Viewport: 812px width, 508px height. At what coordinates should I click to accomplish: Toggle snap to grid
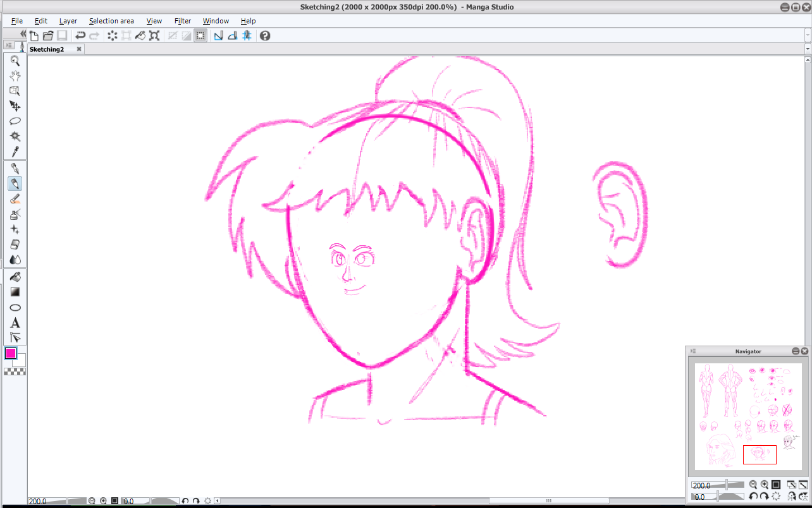point(247,36)
